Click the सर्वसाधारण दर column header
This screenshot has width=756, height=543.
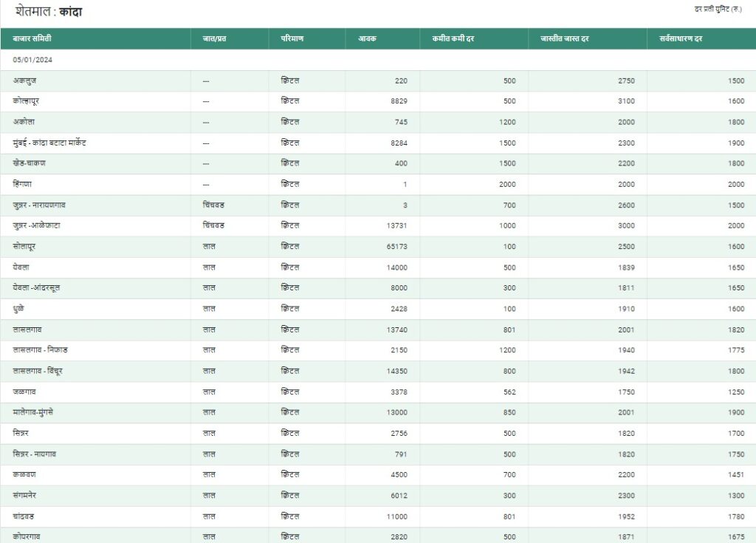click(681, 38)
